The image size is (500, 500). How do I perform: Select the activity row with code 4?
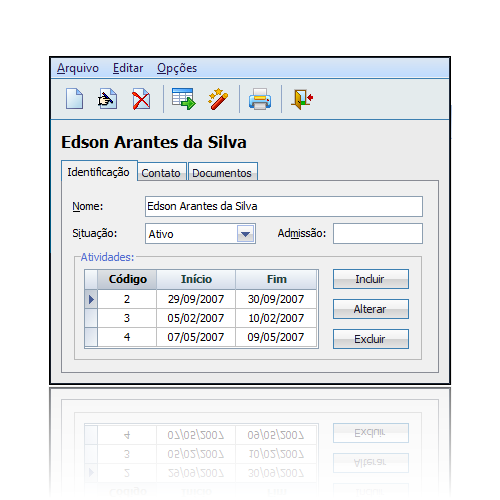[201, 337]
